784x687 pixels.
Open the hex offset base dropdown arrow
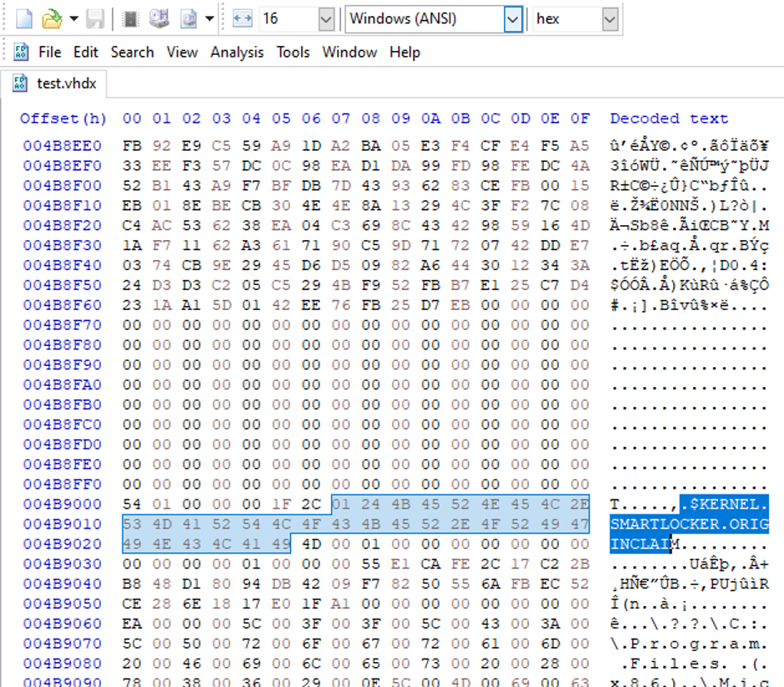click(610, 19)
